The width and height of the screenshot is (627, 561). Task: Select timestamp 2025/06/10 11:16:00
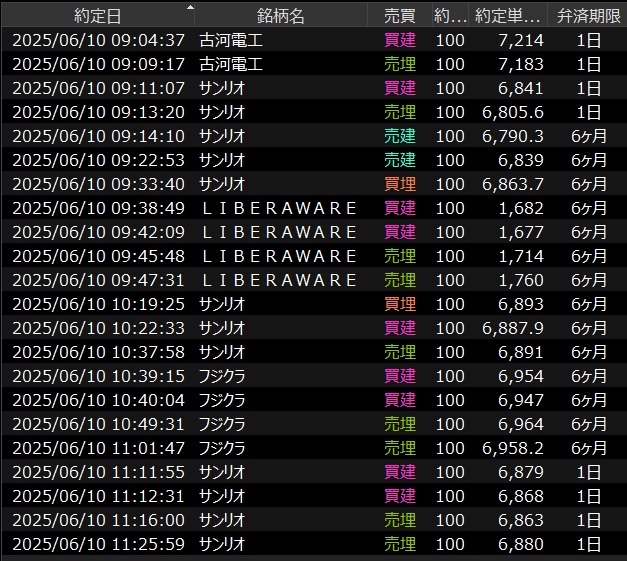[98, 520]
